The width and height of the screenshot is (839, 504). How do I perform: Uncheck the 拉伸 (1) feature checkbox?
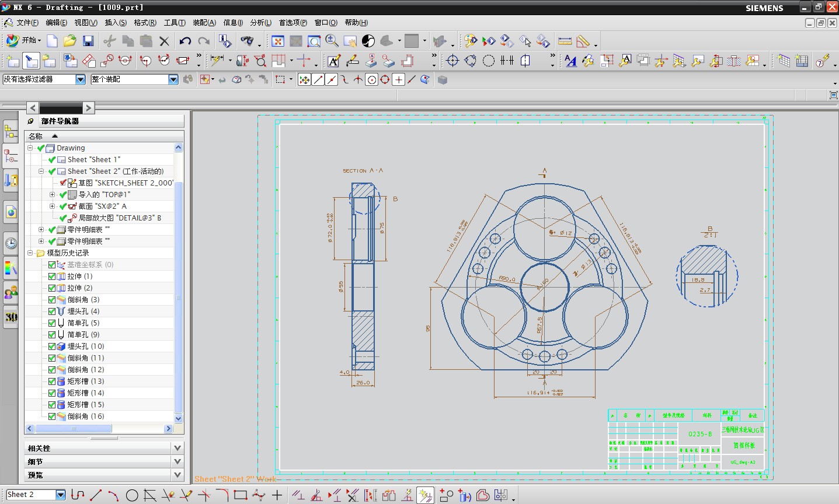52,276
